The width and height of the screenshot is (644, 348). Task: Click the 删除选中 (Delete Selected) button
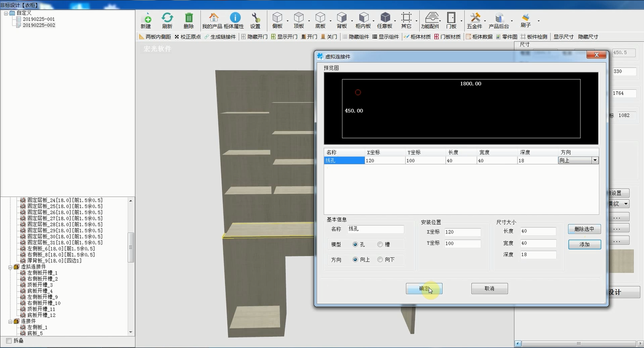pyautogui.click(x=584, y=229)
